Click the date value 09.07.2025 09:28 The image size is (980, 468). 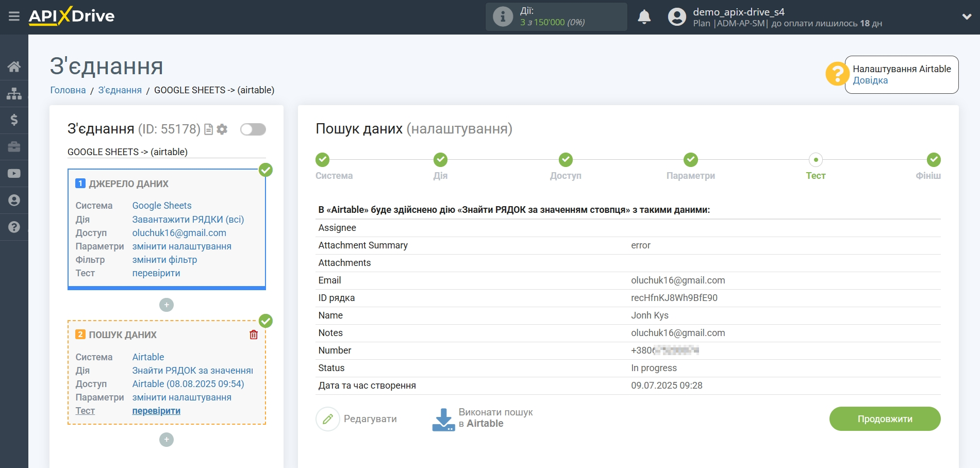click(x=667, y=386)
